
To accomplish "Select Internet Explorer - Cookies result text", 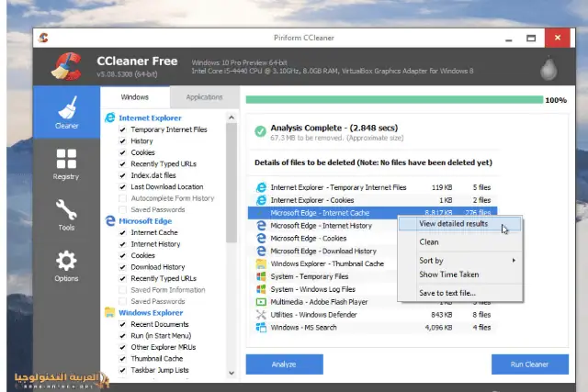I will (x=312, y=200).
